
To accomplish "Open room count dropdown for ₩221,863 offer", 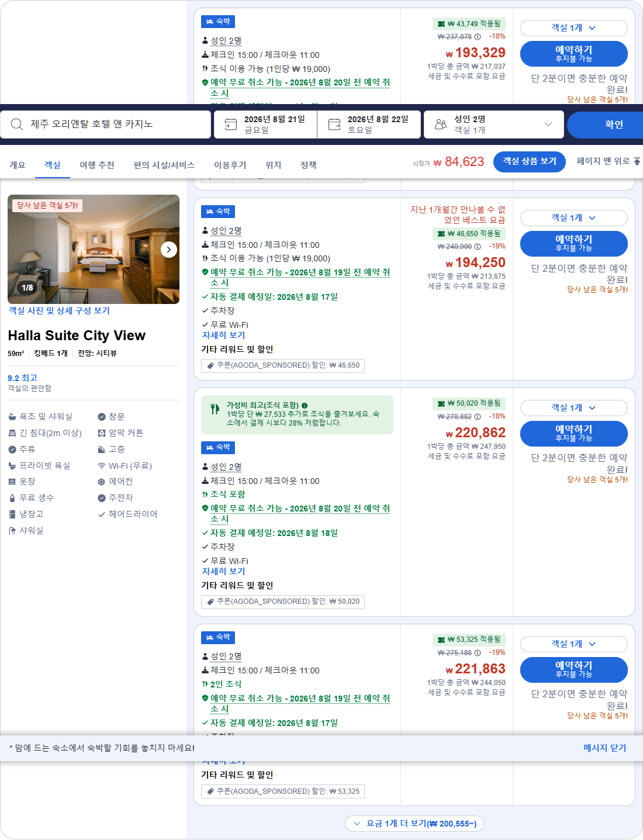I will click(x=573, y=644).
